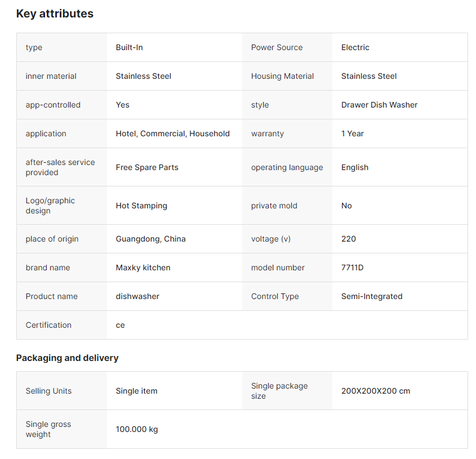
Task: Click the Key attributes heading
Action: coord(55,14)
